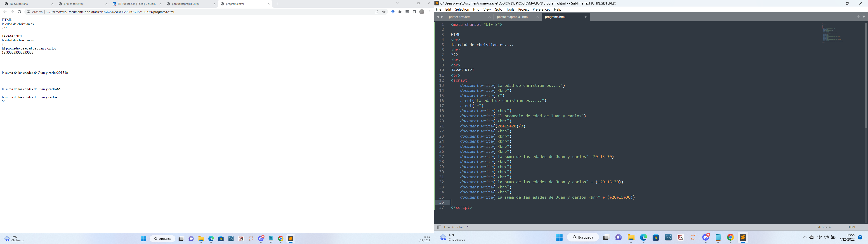The height and width of the screenshot is (244, 868).
Task: Open Preferences menu in Sublime Text
Action: click(541, 9)
